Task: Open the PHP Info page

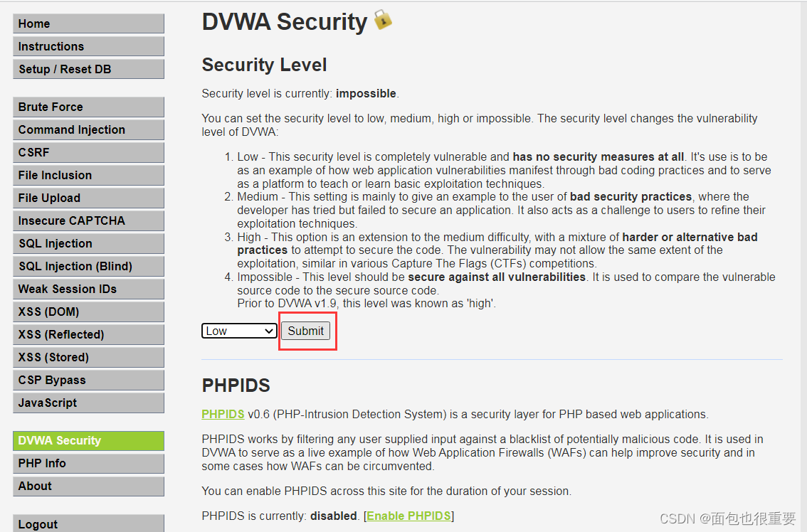Action: click(x=88, y=463)
